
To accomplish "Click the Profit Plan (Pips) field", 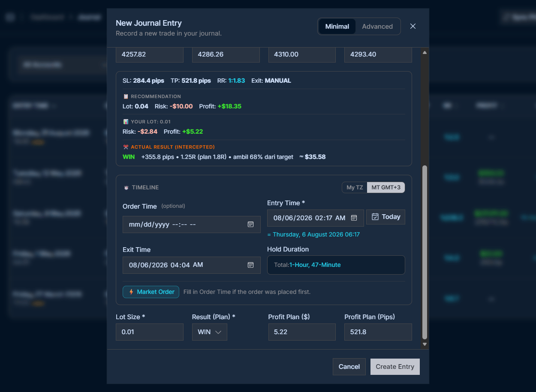I will click(378, 332).
